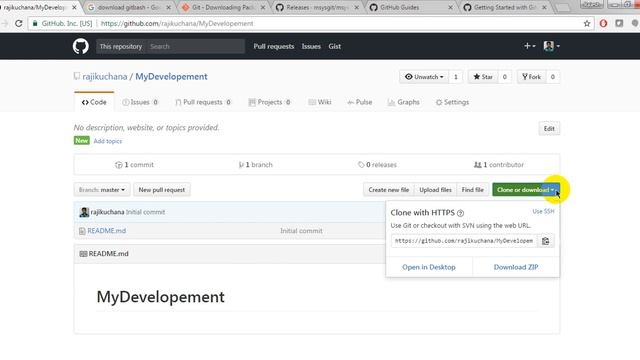Open the repository Pull requests tab

click(x=203, y=102)
